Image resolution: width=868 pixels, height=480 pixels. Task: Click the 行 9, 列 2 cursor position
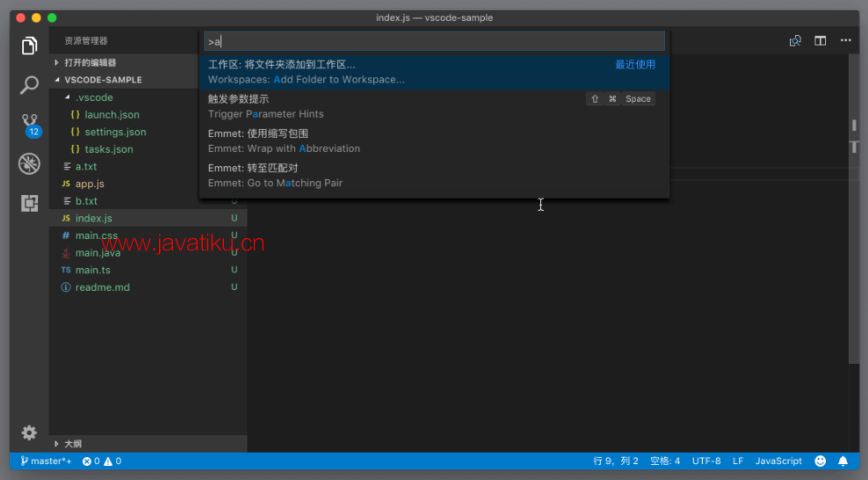click(x=616, y=461)
